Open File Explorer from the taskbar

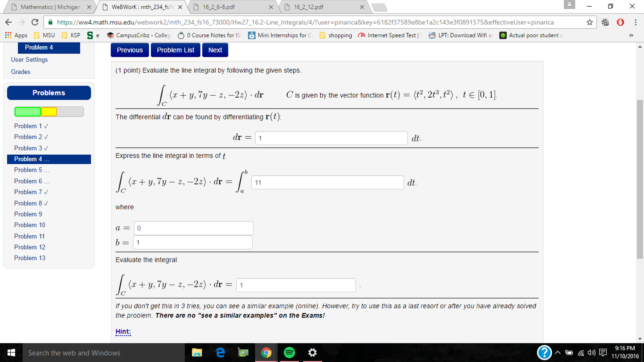(x=197, y=353)
